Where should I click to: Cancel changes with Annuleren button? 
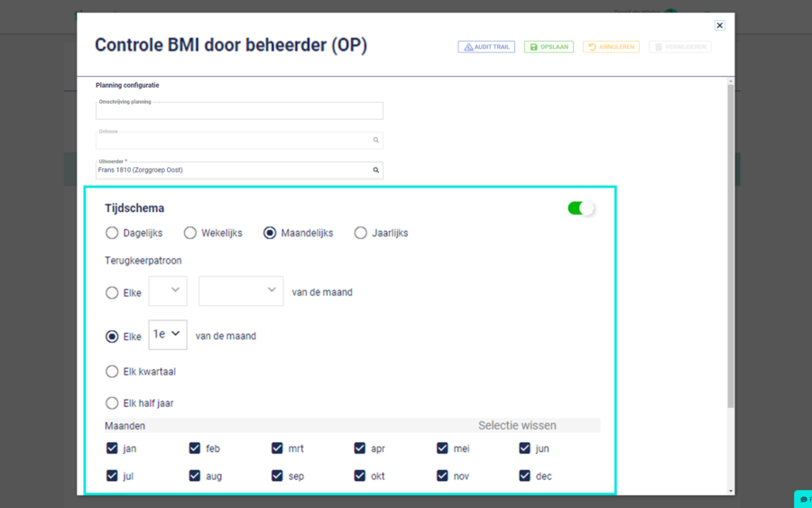tap(611, 47)
